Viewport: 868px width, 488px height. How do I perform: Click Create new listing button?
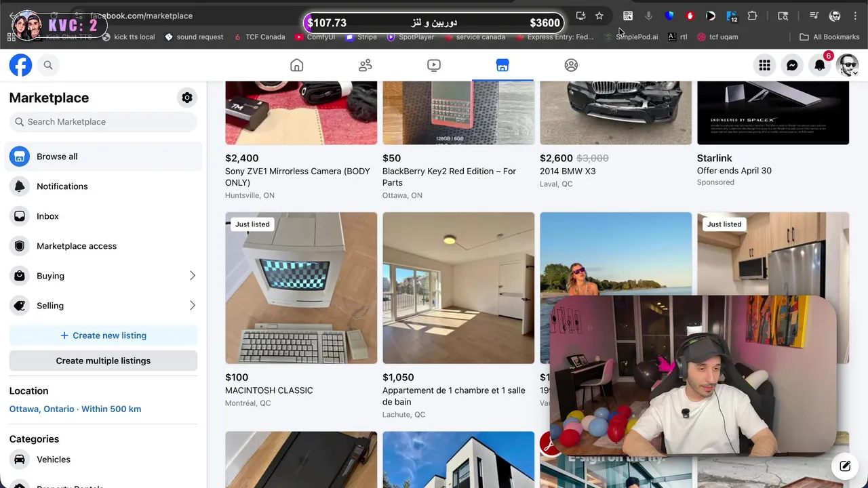103,335
